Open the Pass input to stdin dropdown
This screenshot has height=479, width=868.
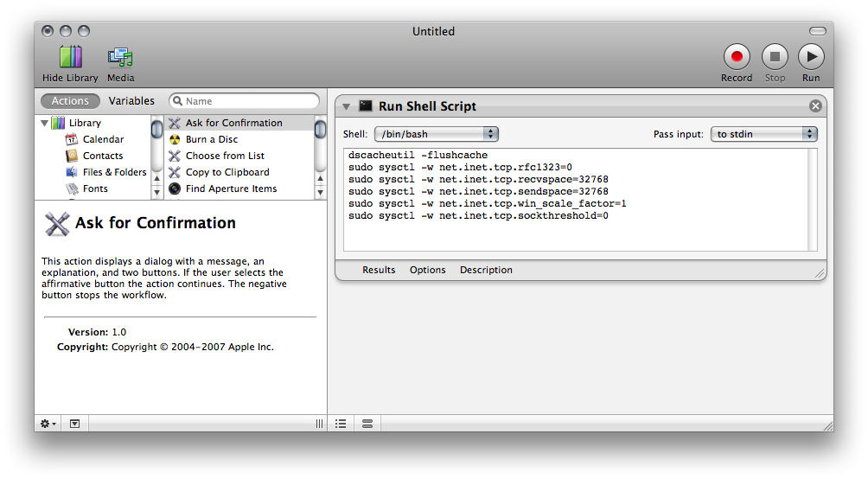(764, 134)
